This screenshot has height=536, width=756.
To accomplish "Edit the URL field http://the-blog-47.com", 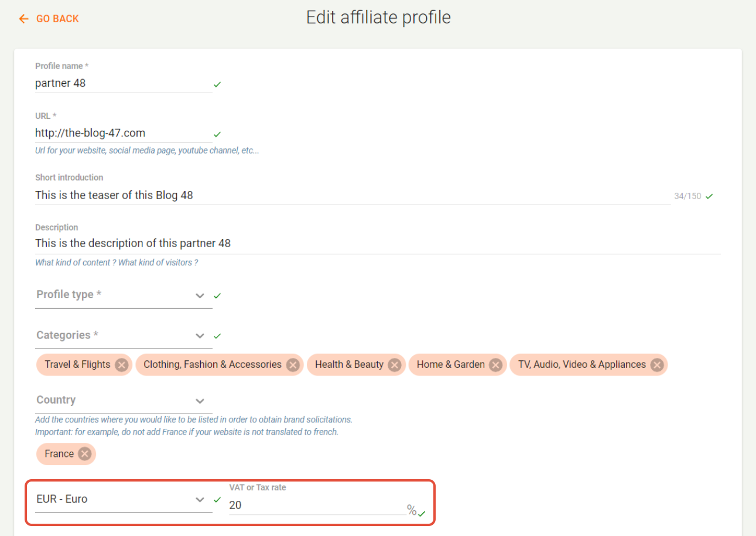I will coord(124,133).
